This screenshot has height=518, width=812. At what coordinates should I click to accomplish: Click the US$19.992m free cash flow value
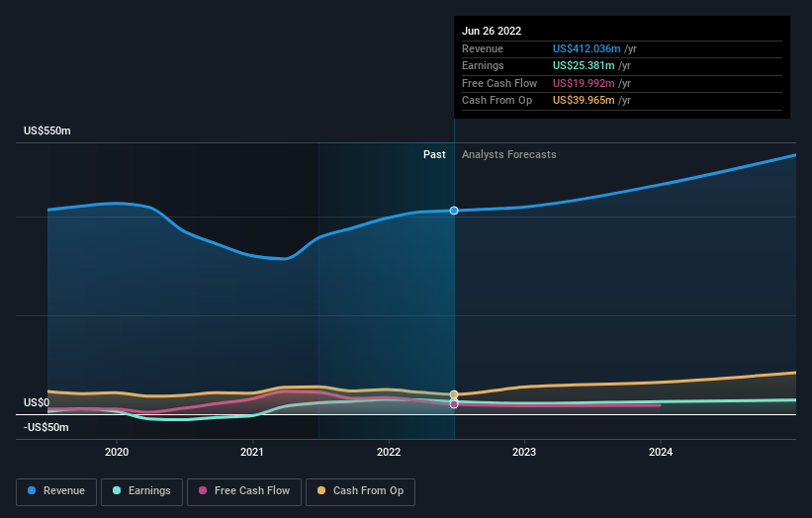coord(584,83)
